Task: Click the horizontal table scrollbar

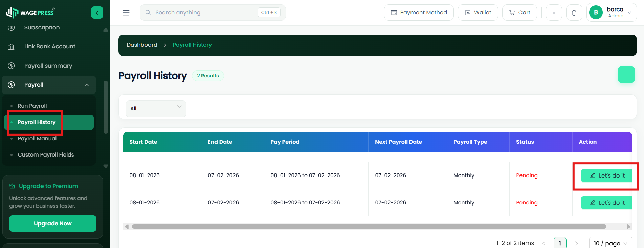Action: click(x=369, y=227)
